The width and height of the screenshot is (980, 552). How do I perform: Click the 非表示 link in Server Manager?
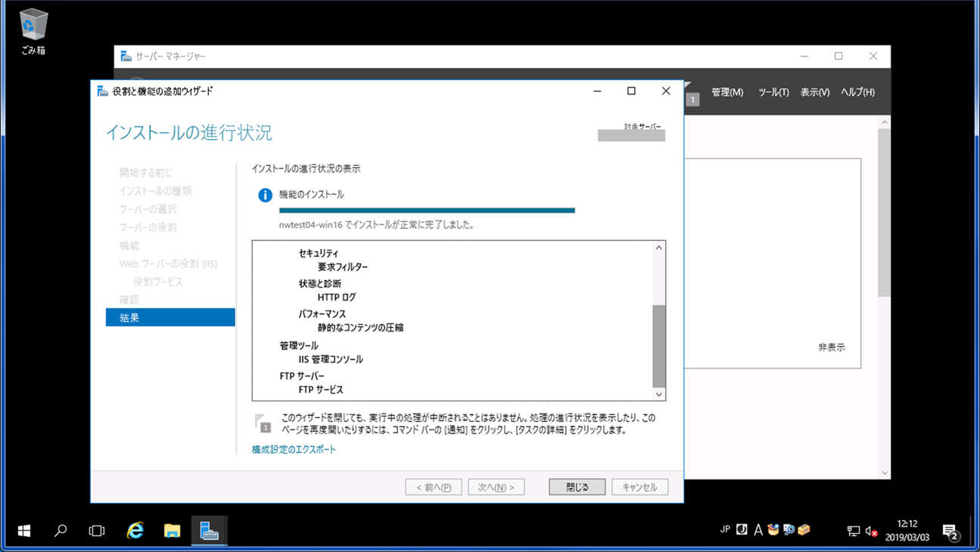pos(831,347)
